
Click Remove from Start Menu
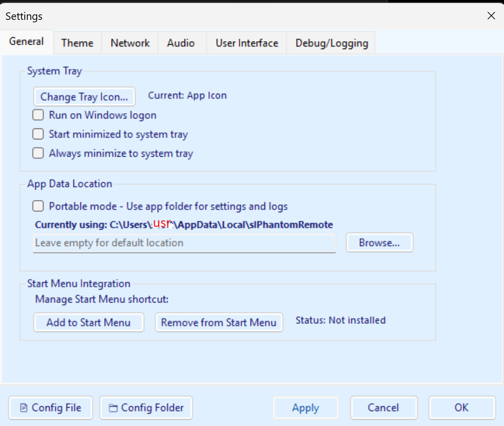point(219,322)
